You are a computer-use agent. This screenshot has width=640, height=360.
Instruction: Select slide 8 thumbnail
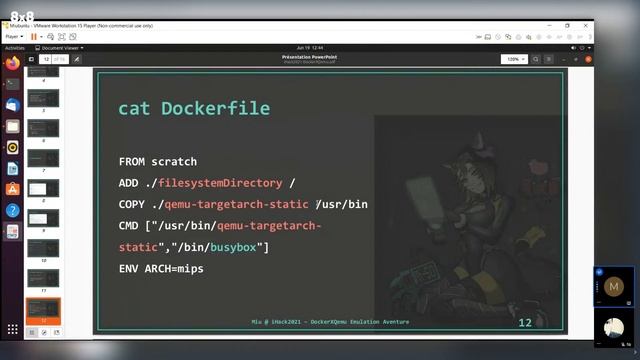point(43,188)
